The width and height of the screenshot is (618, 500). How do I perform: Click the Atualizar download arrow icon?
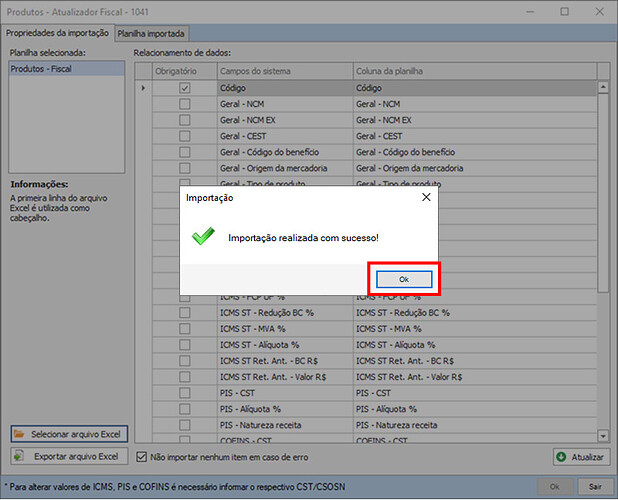tap(561, 457)
